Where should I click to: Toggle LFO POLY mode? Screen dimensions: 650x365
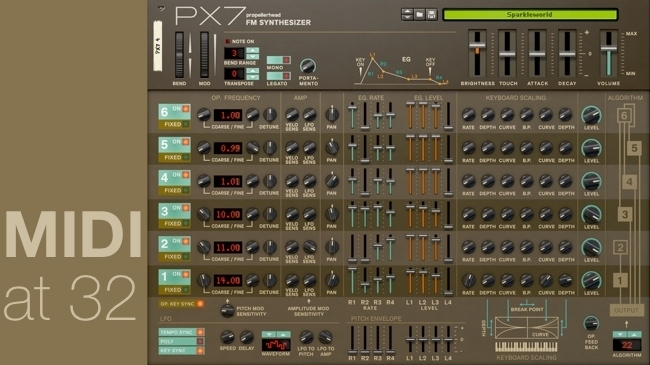pyautogui.click(x=181, y=341)
